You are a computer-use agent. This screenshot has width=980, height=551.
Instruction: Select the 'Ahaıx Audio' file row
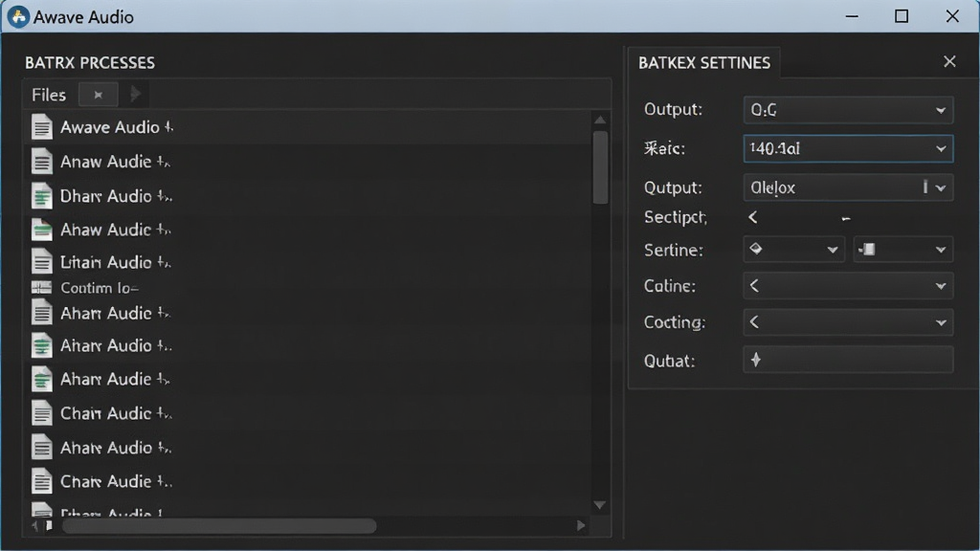tap(309, 448)
